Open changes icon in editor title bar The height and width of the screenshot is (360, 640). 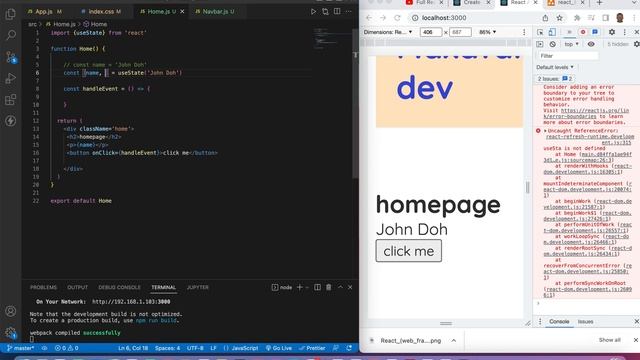point(325,11)
